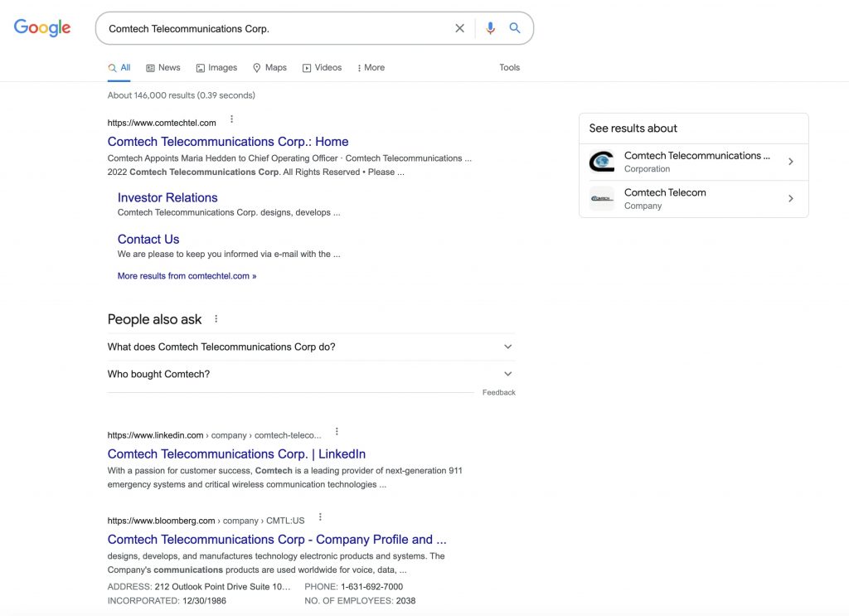Click the Comtech Telecommunications corporation logo thumbnail
849x616 pixels.
tap(602, 162)
